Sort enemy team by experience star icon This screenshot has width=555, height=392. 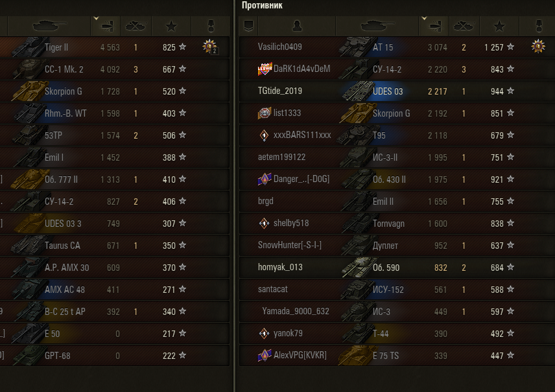(499, 26)
